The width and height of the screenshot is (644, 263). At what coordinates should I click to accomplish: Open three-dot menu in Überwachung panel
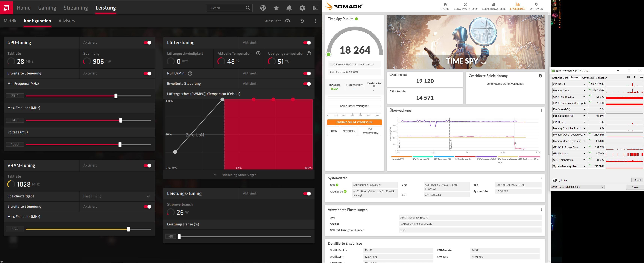[541, 110]
